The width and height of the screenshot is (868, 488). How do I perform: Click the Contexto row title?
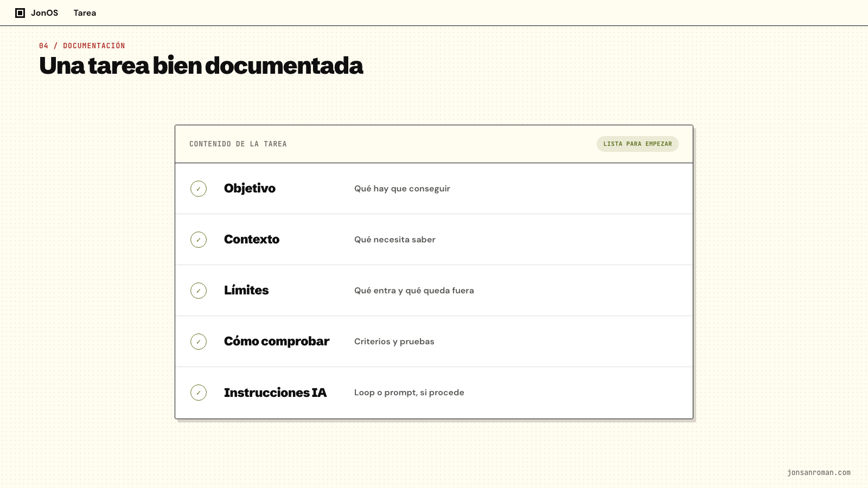[x=252, y=239]
